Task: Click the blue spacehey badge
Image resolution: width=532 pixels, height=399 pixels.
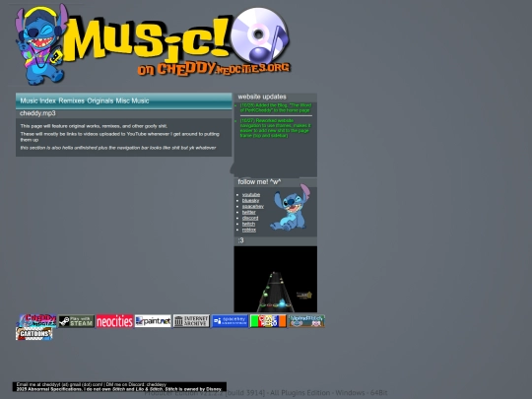Action: 230,321
